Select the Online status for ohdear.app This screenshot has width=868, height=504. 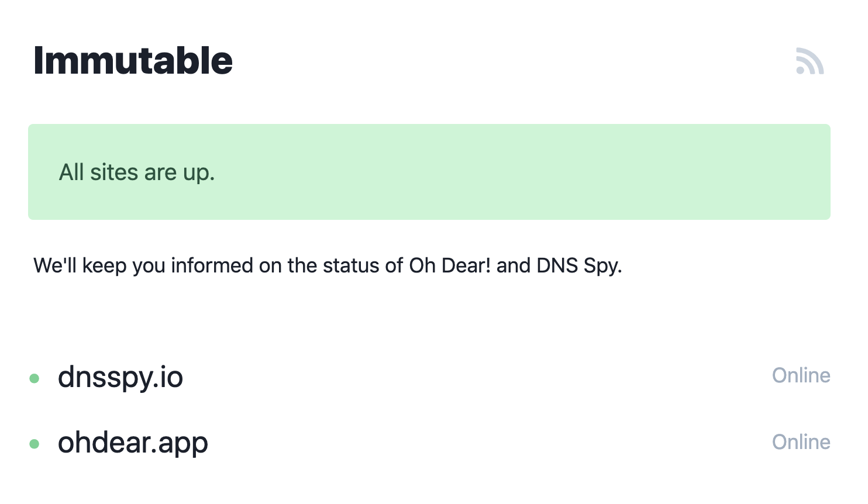click(x=801, y=442)
